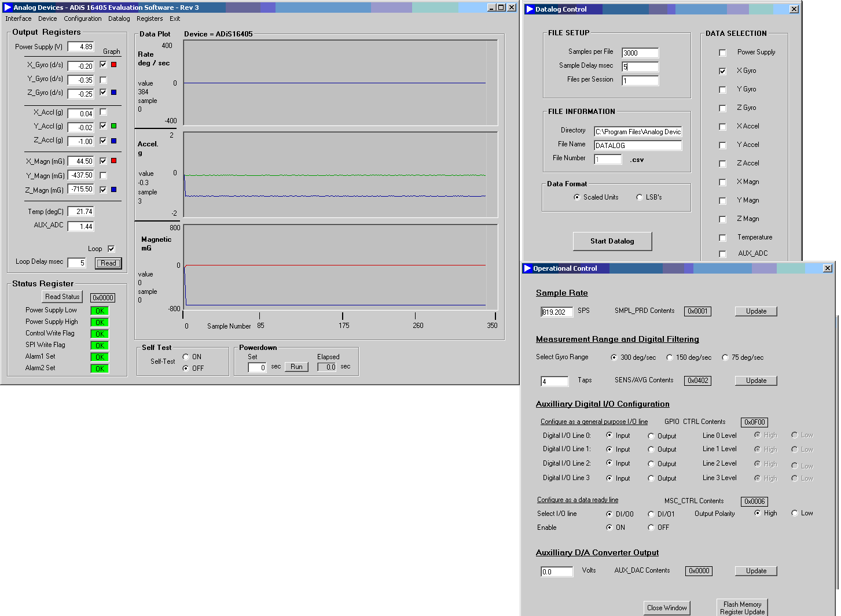Click the red color swatch for X_Magn
Screen dimensions: 841x616
pos(113,161)
